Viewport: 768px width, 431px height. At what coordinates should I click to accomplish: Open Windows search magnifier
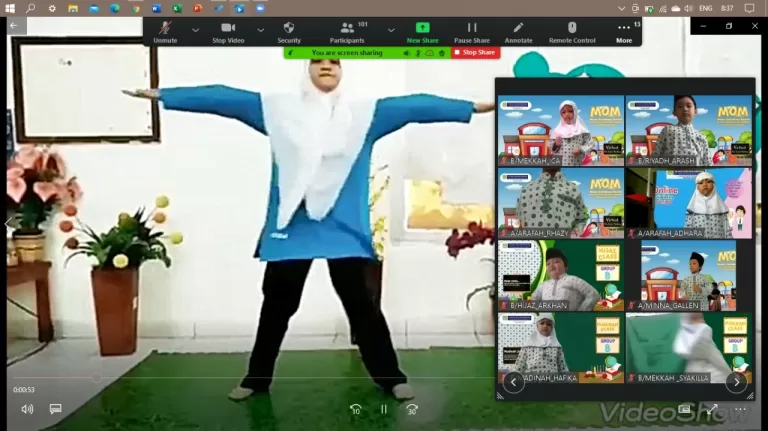[x=30, y=8]
